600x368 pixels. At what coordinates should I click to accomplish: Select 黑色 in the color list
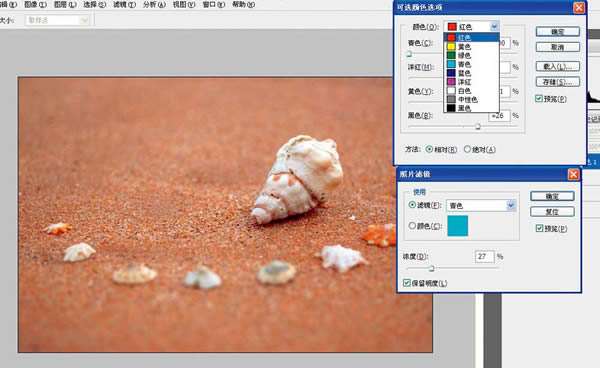point(471,108)
